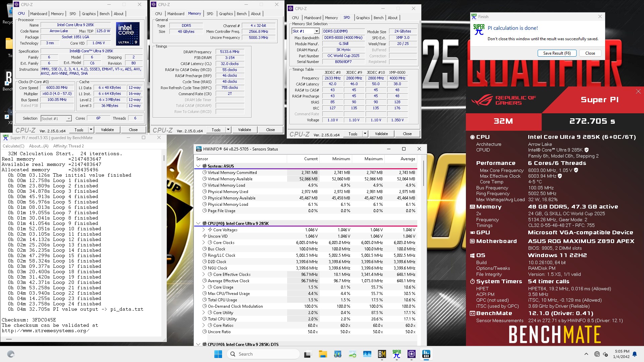Expand the Core Clocks row
This screenshot has width=644, height=362.
204,243
